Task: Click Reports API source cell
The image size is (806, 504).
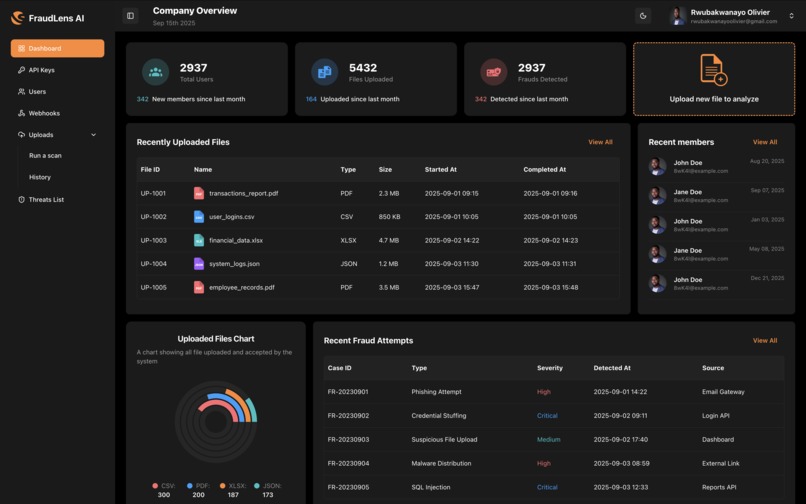Action: pyautogui.click(x=719, y=487)
